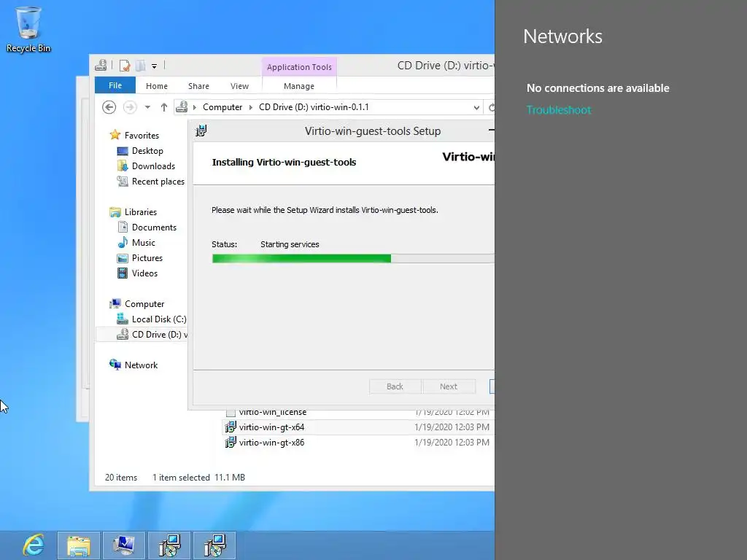The height and width of the screenshot is (560, 747).
Task: Select the second installer taskbar icon
Action: pos(214,545)
